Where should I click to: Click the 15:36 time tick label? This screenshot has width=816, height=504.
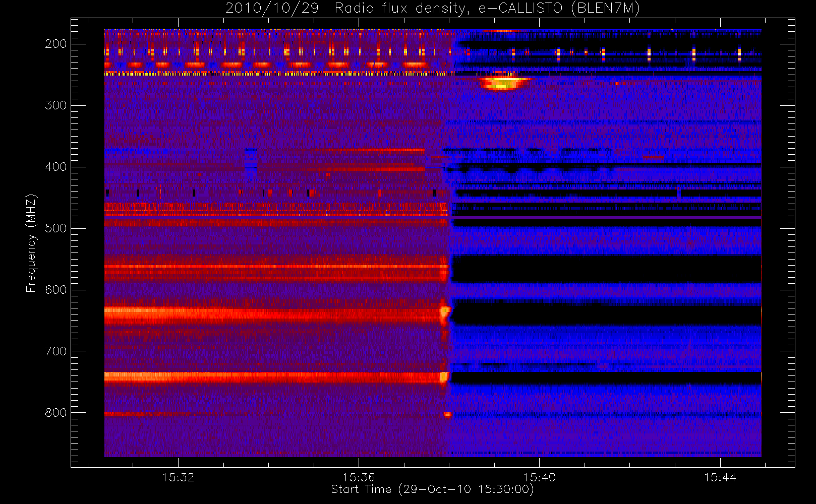point(359,477)
